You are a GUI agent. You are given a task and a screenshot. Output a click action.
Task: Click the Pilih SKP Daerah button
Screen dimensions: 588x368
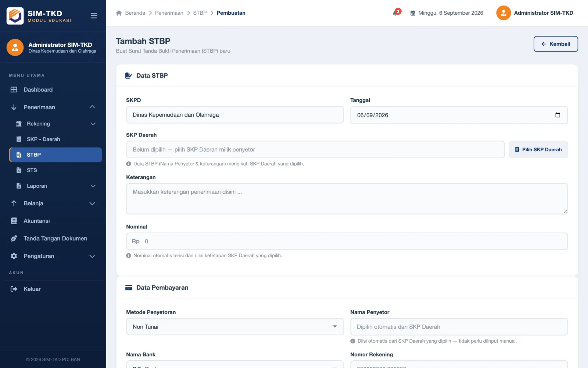[x=538, y=149]
